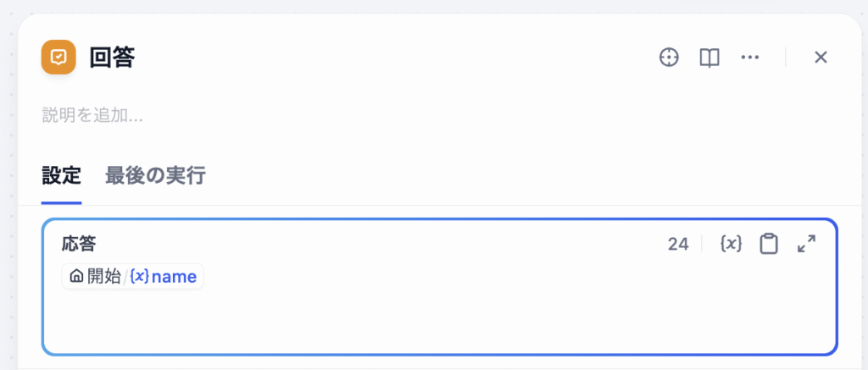Focus empty area of 応答 editor
This screenshot has height=370, width=868.
[440, 321]
